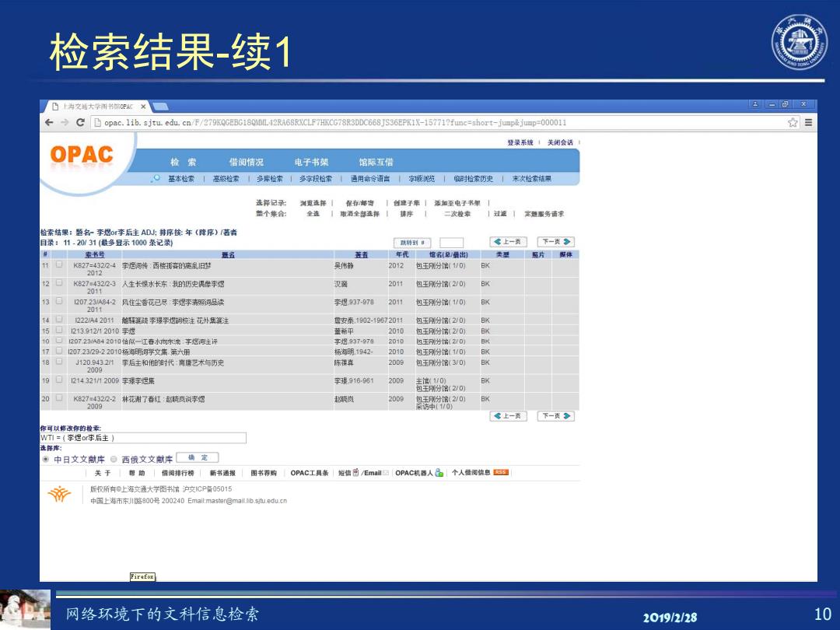
Task: Sort results by 题名 column header
Action: click(228, 255)
